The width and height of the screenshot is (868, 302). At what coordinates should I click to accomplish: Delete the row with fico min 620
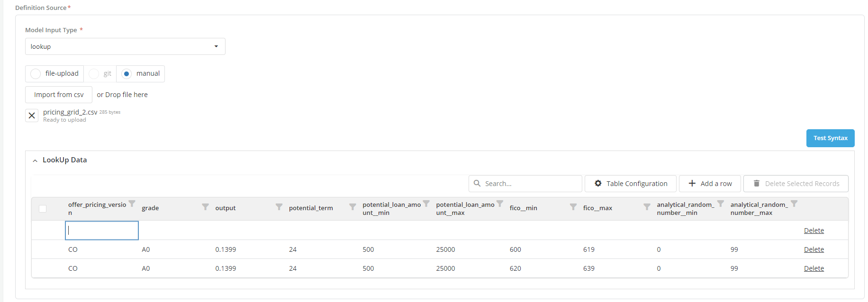pyautogui.click(x=814, y=268)
